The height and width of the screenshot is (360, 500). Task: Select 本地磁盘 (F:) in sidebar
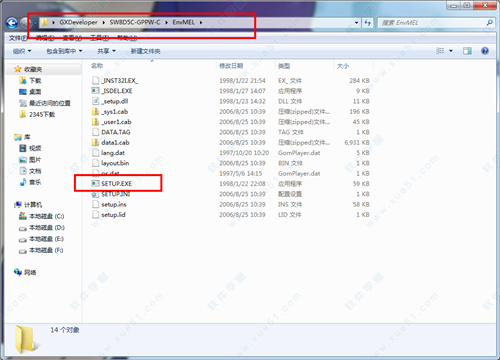click(x=46, y=250)
